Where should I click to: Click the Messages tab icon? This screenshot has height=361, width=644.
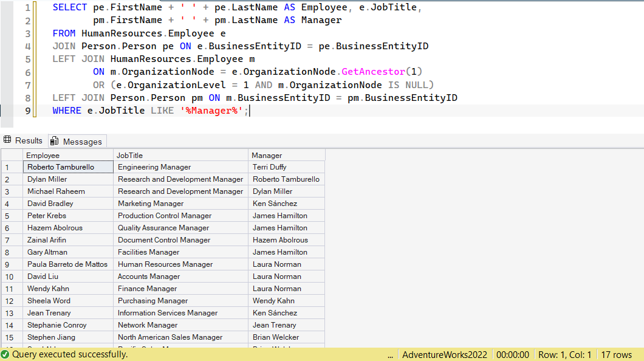click(x=54, y=141)
